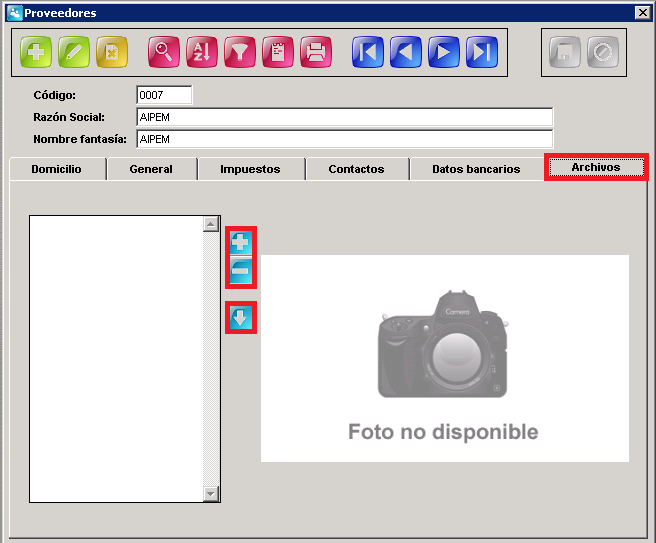Image resolution: width=656 pixels, height=543 pixels.
Task: Select the Impuestos tab
Action: (250, 169)
